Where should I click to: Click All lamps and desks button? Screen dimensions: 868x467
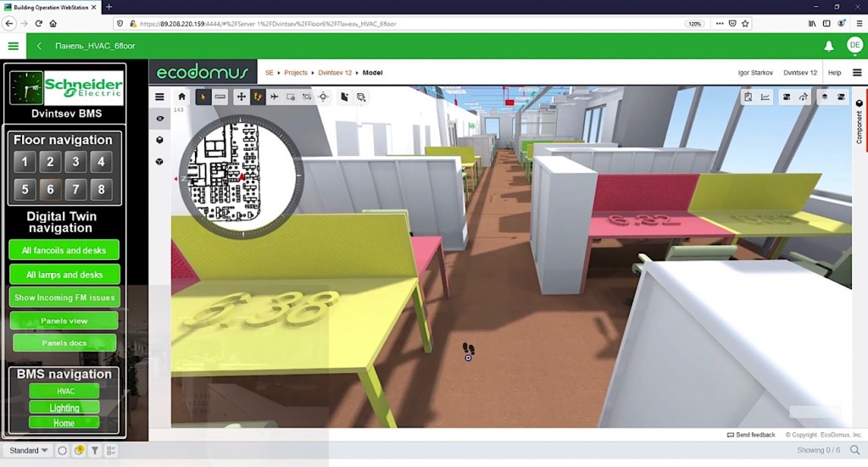click(64, 275)
